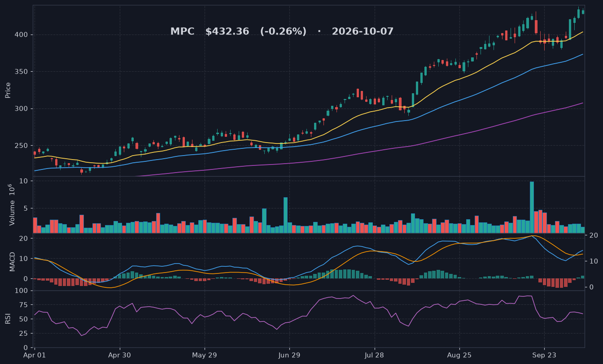Select the 25 tick on the RSI axis
This screenshot has height=364, width=603.
[x=24, y=334]
